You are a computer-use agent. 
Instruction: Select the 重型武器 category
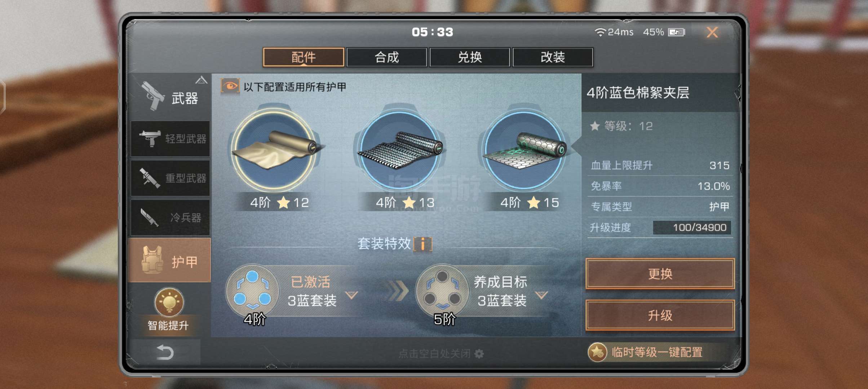tap(170, 178)
